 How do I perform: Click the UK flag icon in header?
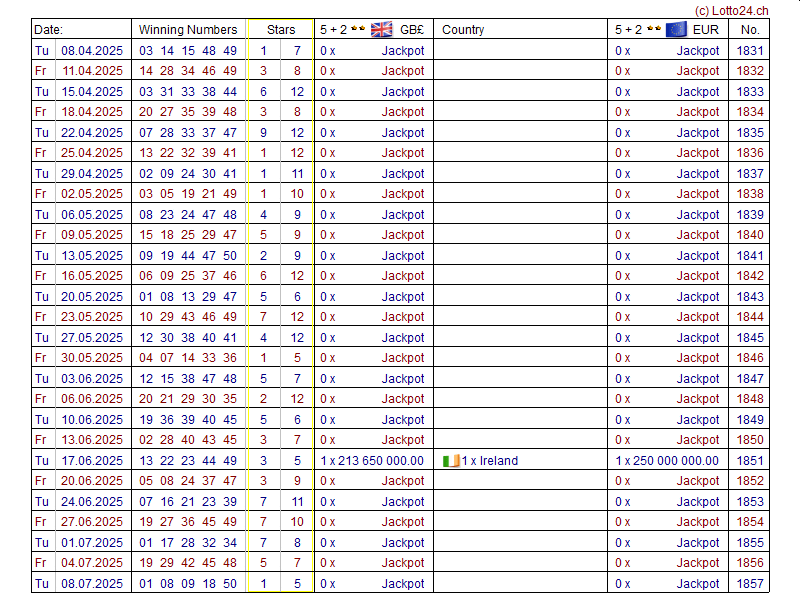tap(382, 29)
